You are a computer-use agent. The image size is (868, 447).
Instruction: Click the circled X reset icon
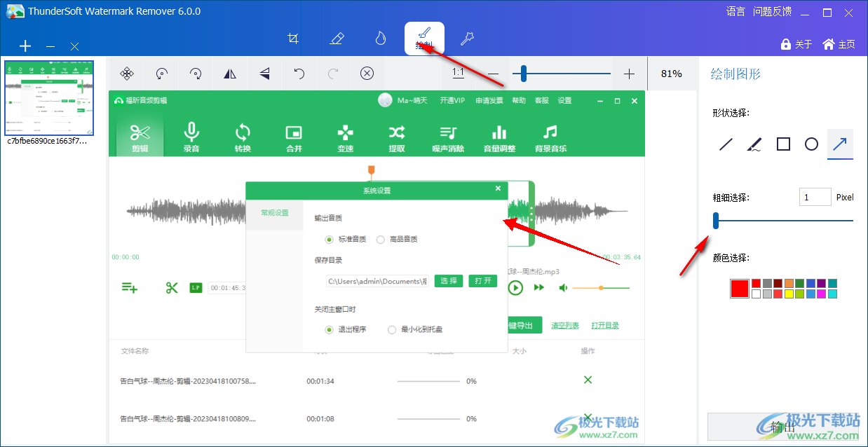tap(367, 74)
